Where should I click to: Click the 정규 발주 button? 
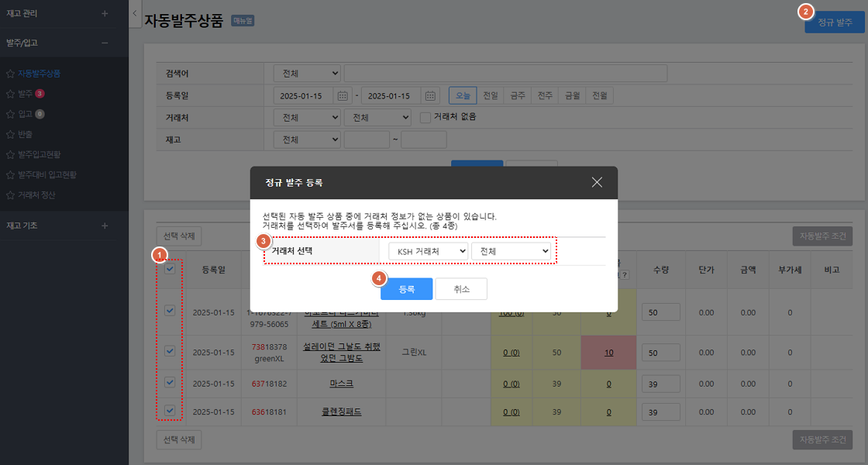coord(835,24)
